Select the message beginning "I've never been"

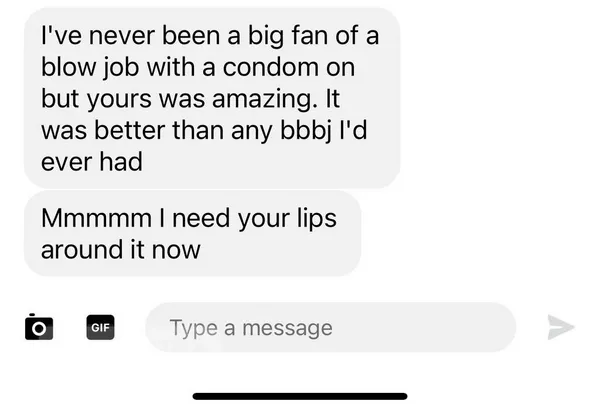point(212,98)
